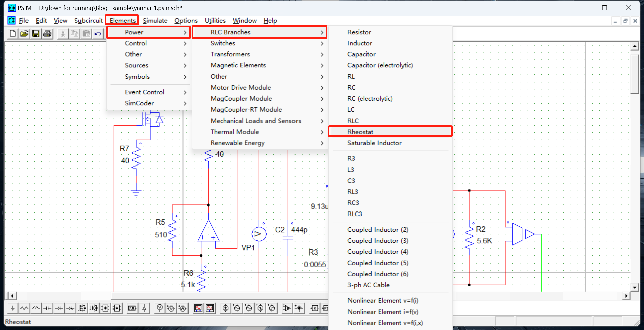Select Nonlinear Element i=f(v) entry

390,312
